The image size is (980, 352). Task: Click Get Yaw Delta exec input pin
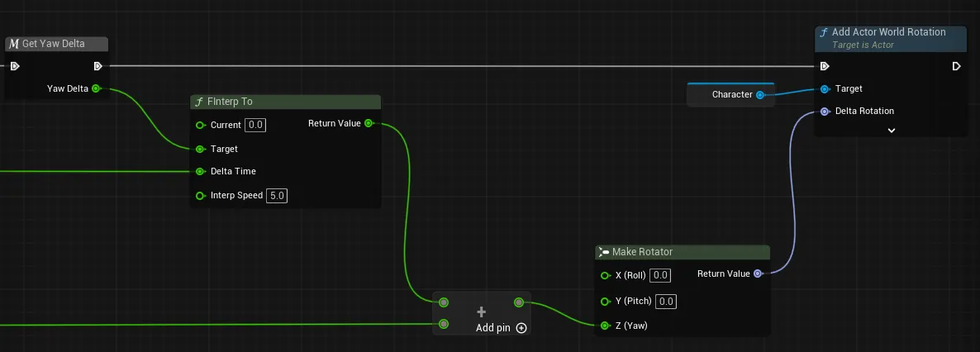[x=14, y=66]
